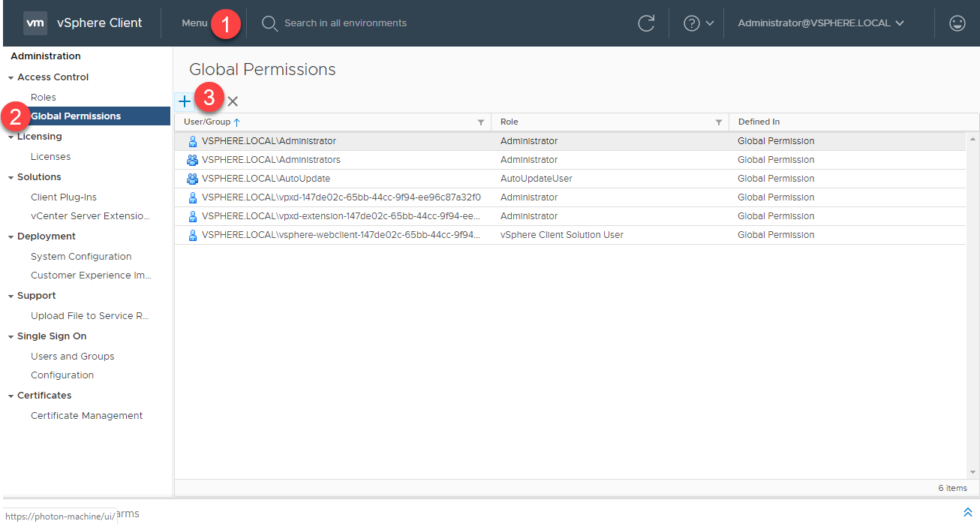Open the help question mark menu
980x524 pixels.
[x=698, y=23]
